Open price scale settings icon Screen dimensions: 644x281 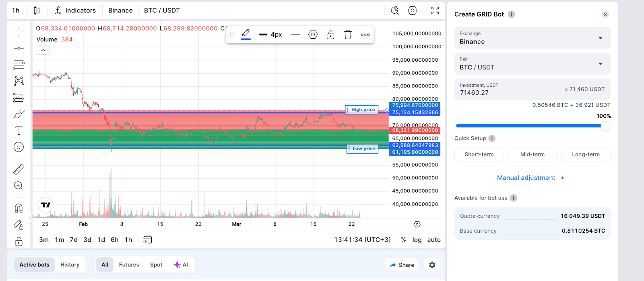click(x=417, y=224)
